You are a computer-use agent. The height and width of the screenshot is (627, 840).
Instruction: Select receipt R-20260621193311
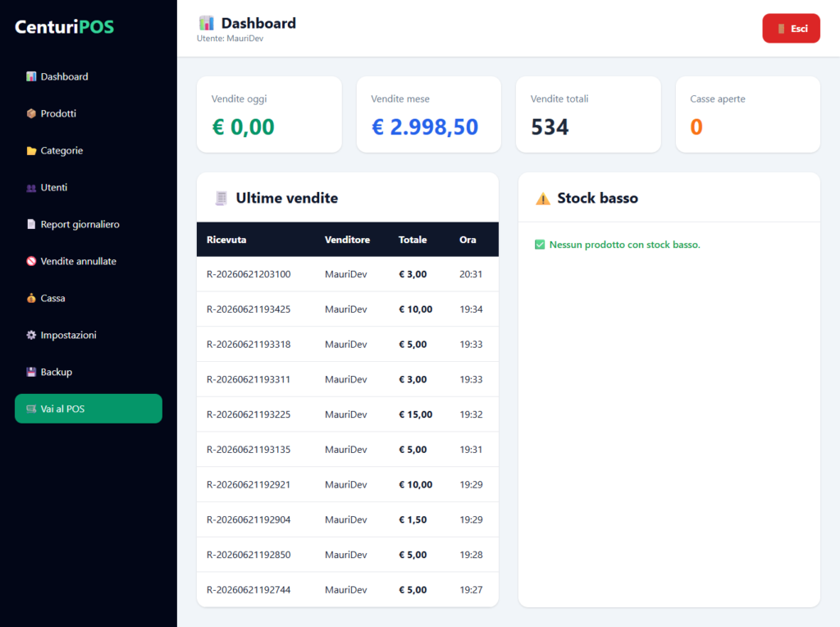pyautogui.click(x=249, y=379)
